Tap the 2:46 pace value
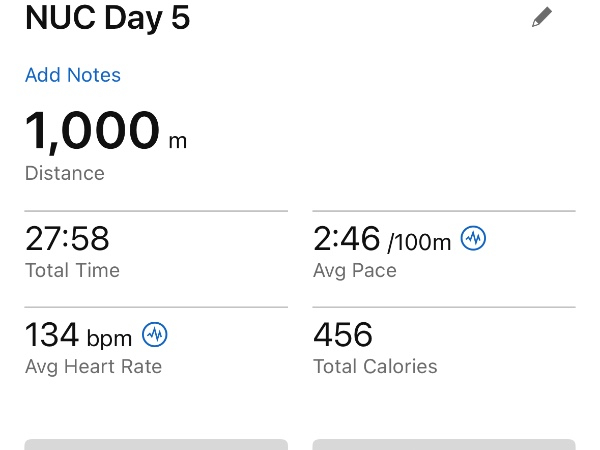The image size is (600, 450). [347, 239]
